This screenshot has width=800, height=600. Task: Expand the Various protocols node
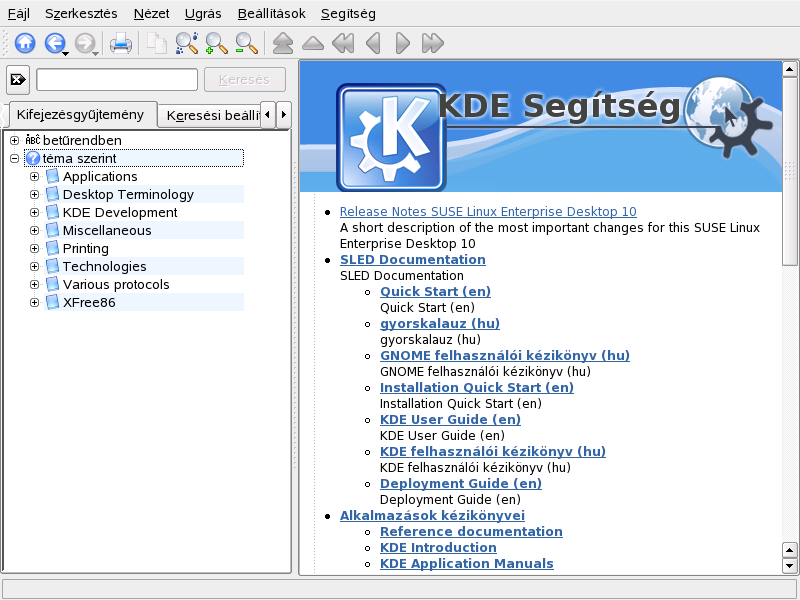(x=34, y=284)
